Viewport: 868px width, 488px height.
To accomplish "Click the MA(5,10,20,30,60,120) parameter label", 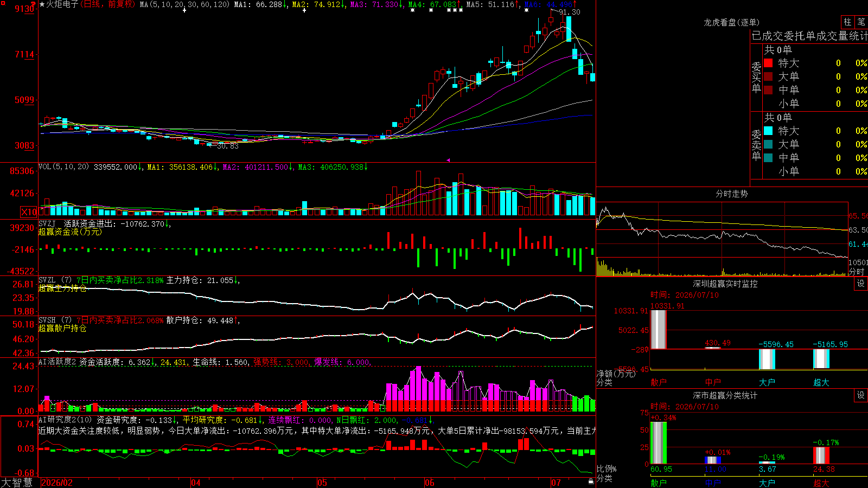I will 185,4.
